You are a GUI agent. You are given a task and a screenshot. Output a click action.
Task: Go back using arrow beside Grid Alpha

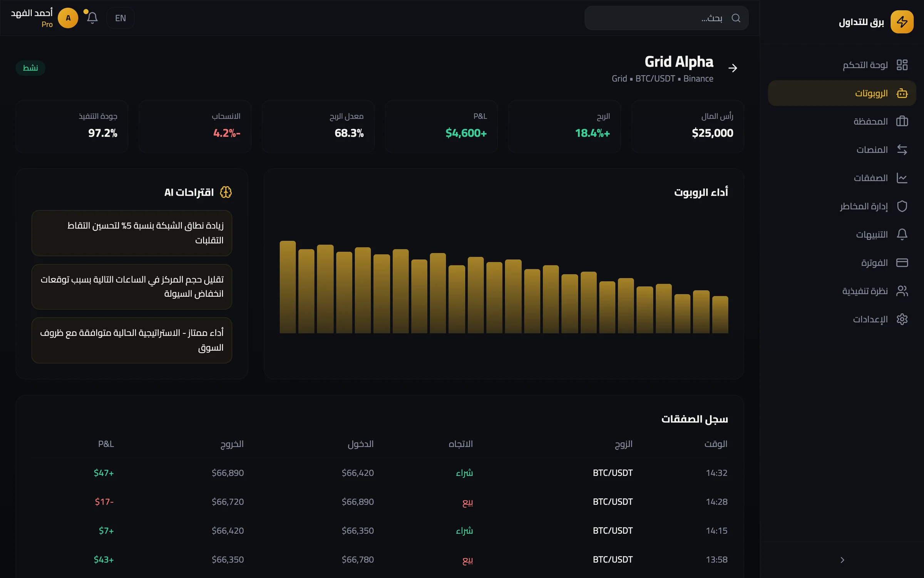point(733,68)
